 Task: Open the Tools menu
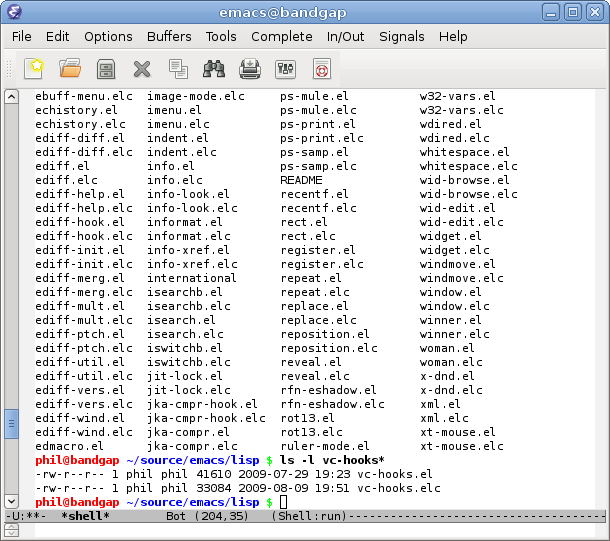pyautogui.click(x=221, y=37)
